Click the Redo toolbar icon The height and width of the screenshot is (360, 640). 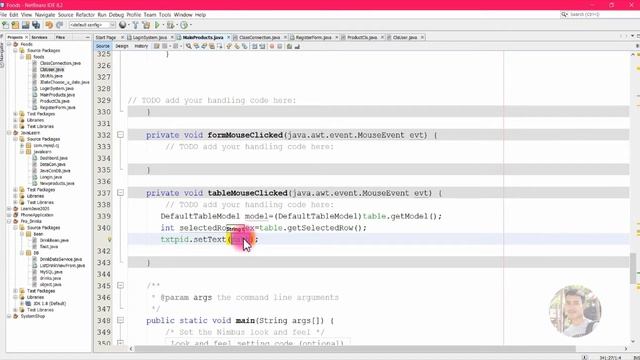pyautogui.click(x=60, y=25)
